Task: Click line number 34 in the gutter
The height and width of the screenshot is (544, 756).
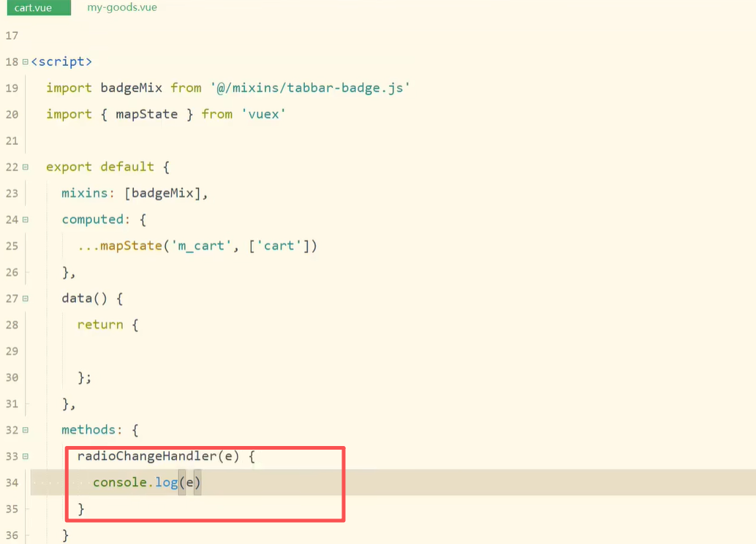Action: coord(12,483)
